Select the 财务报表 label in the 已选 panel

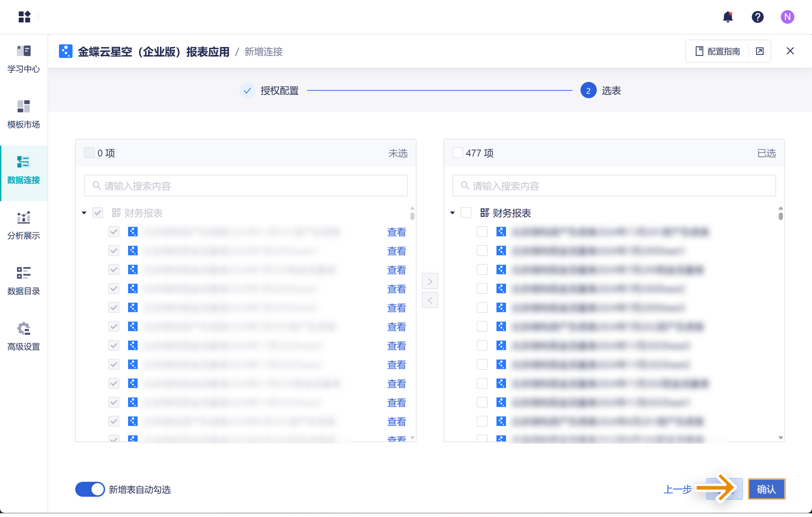pos(512,213)
